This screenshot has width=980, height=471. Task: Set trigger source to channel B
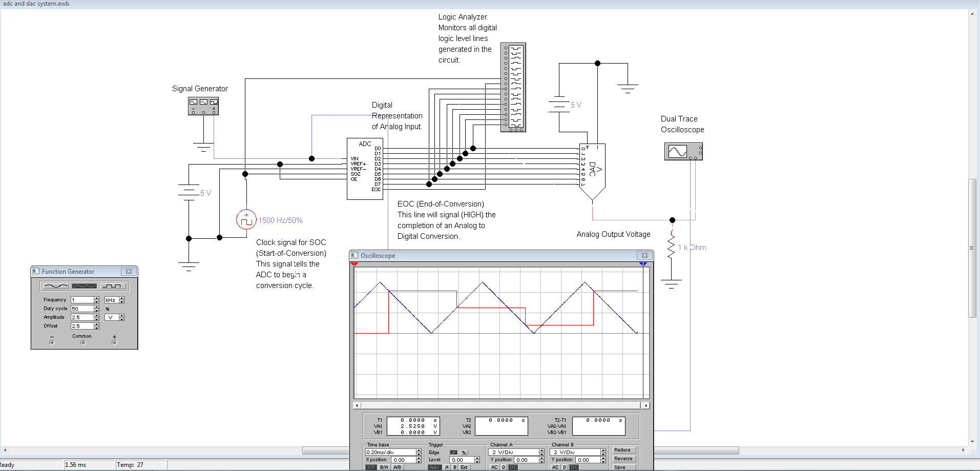[455, 467]
